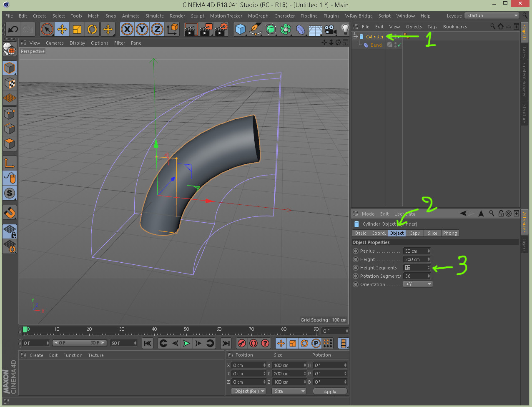This screenshot has width=532, height=407.
Task: Click the Floor environment icon
Action: [x=316, y=29]
